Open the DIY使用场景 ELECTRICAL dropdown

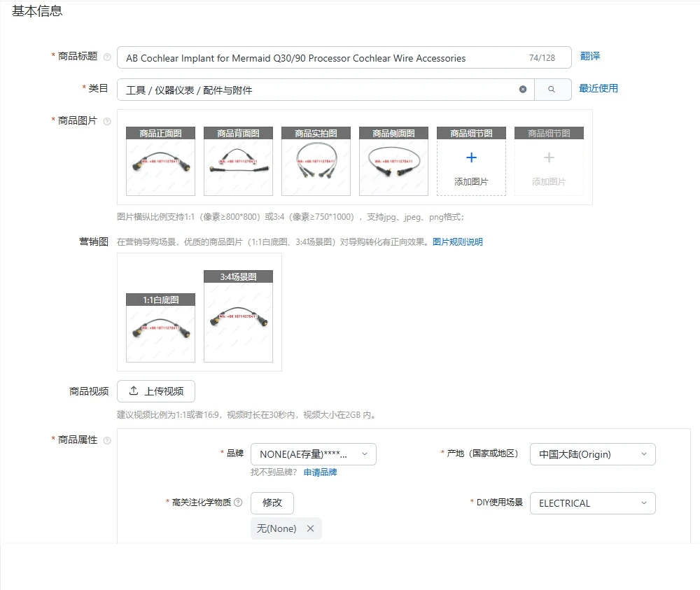[592, 503]
